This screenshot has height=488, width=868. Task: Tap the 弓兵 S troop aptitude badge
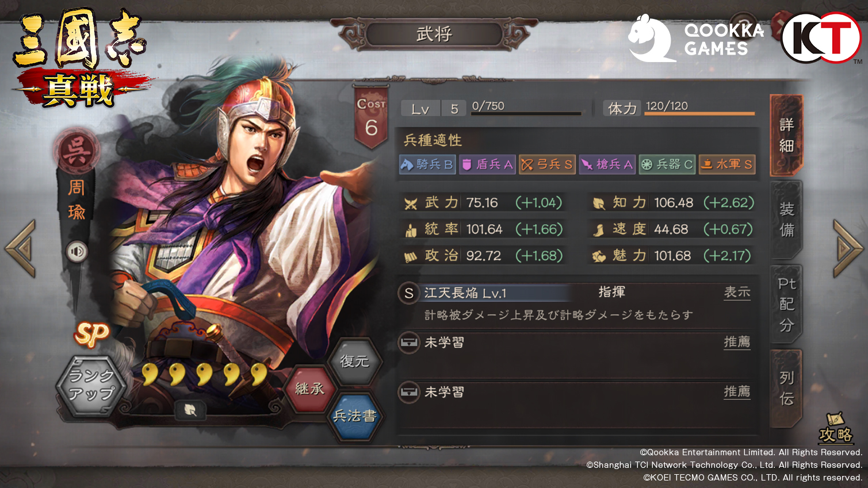[x=546, y=164]
